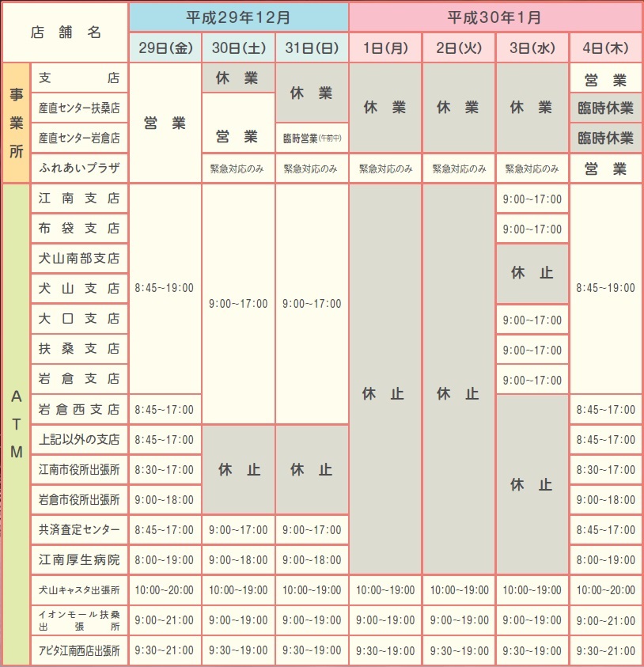Click the 31日(日) date column header
Screen dimensions: 644x667
(x=312, y=47)
